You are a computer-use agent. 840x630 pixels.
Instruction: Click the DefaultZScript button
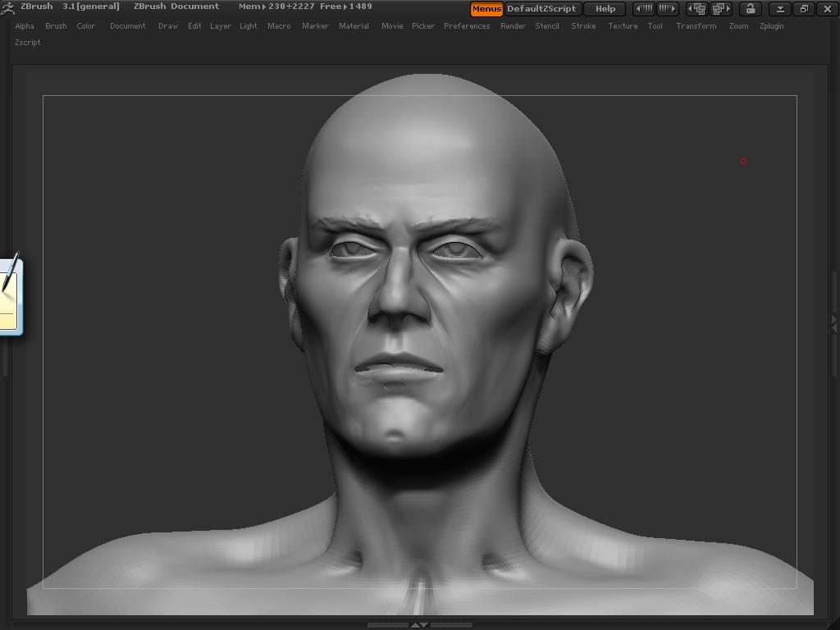tap(542, 8)
